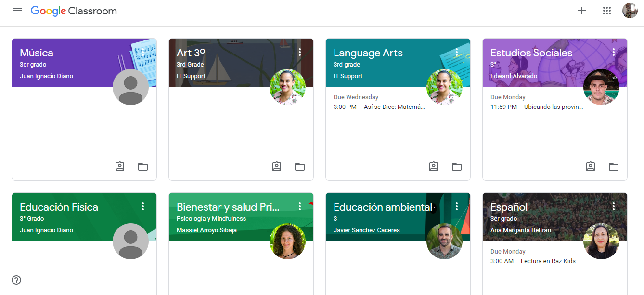This screenshot has width=644, height=295.
Task: Open the Ubicando las provincias assignment
Action: tap(537, 107)
